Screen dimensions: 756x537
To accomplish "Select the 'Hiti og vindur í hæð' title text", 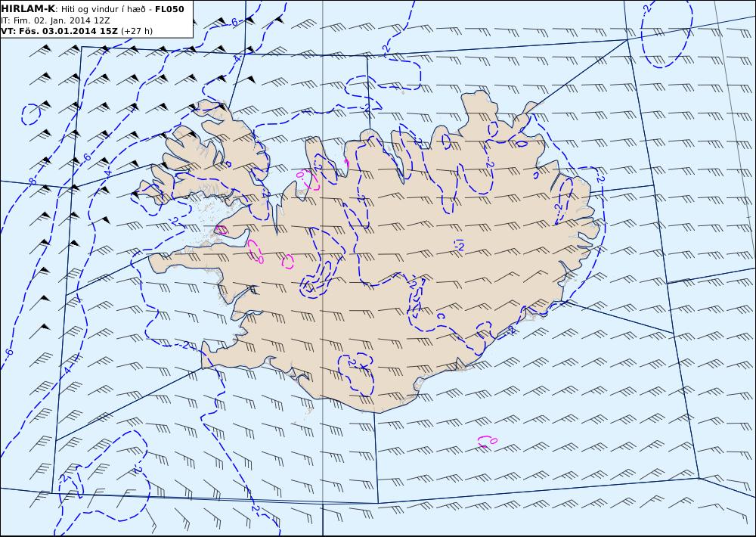I will point(103,9).
